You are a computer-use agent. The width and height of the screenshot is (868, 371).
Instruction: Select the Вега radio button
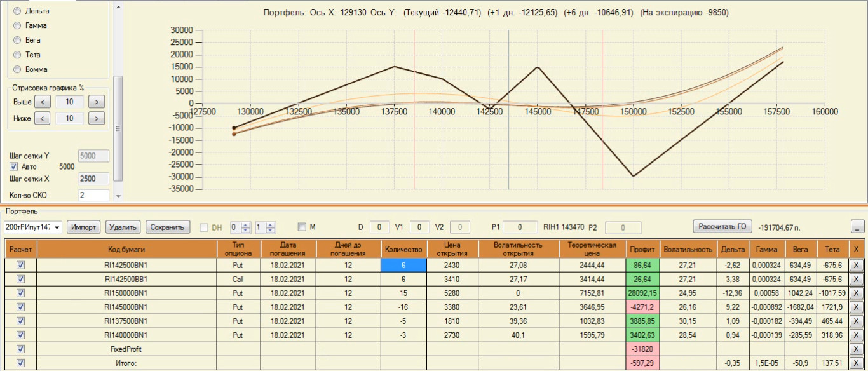click(x=17, y=40)
